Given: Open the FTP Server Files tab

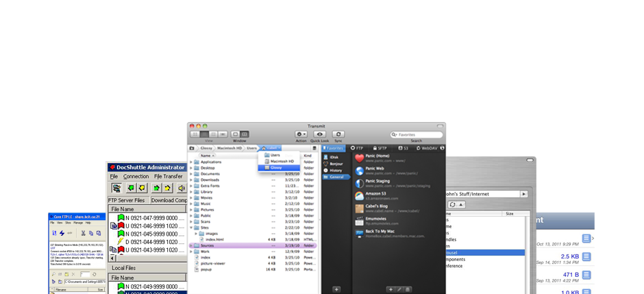Looking at the screenshot, I should pyautogui.click(x=127, y=200).
